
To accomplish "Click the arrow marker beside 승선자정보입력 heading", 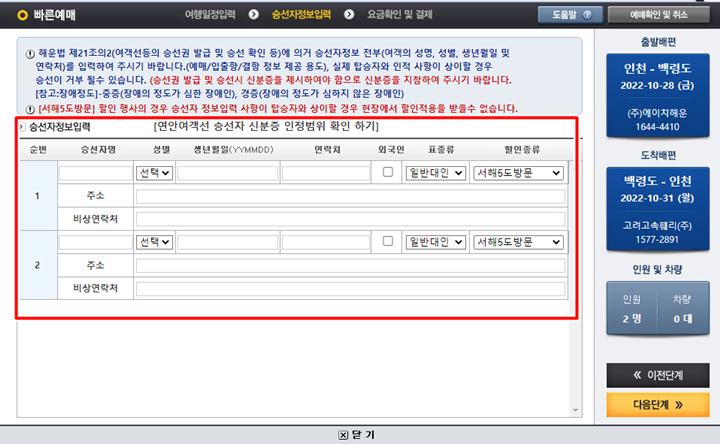I will (22, 127).
